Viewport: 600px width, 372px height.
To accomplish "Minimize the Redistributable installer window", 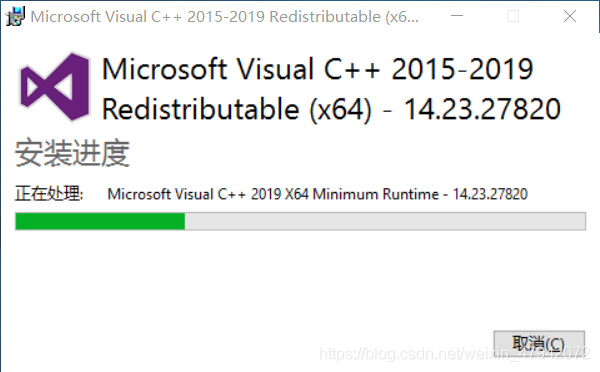I will pos(457,16).
